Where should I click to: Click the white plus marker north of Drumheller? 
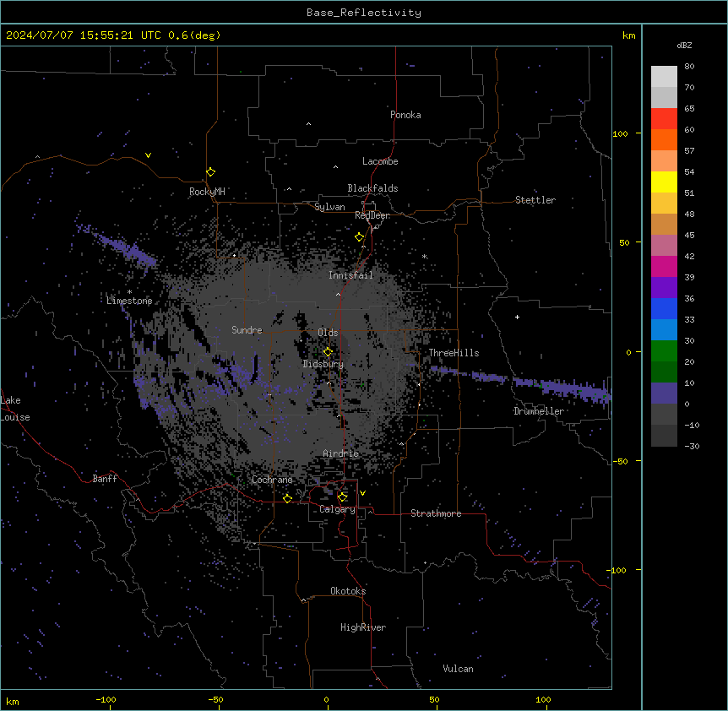[517, 317]
